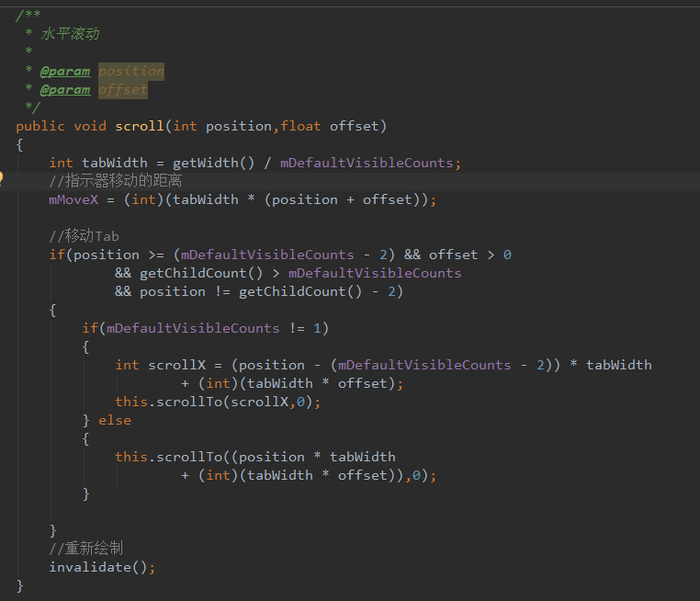Click this.scrollTo((position * tabWidth statement
The width and height of the screenshot is (700, 601).
coord(255,458)
